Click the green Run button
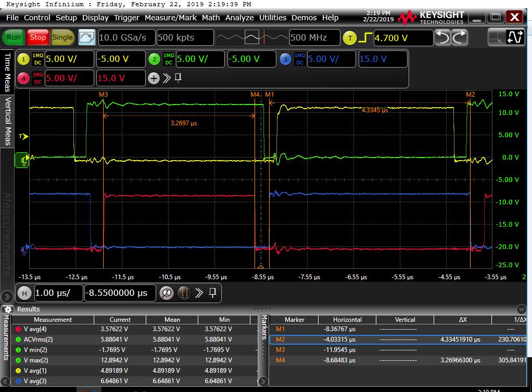The height and width of the screenshot is (392, 532). 14,37
